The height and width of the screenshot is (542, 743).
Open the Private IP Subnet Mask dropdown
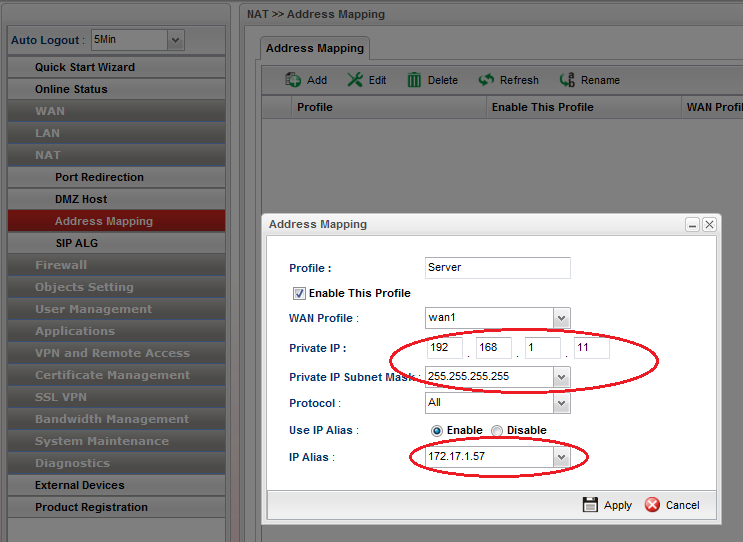[562, 377]
